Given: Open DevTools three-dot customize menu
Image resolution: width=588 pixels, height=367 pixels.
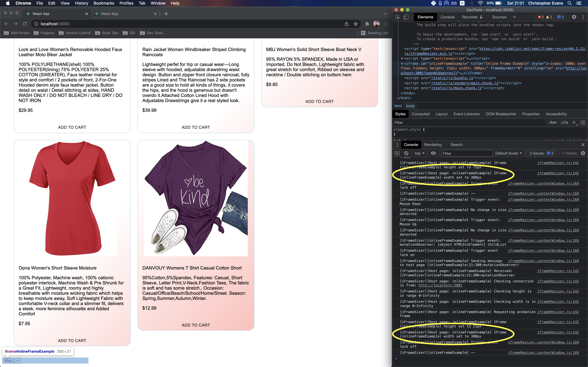Looking at the screenshot, I should (583, 17).
